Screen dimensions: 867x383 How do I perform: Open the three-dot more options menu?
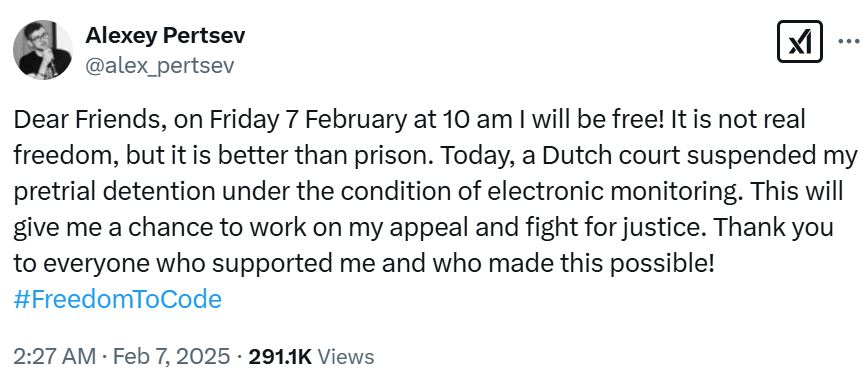[849, 41]
